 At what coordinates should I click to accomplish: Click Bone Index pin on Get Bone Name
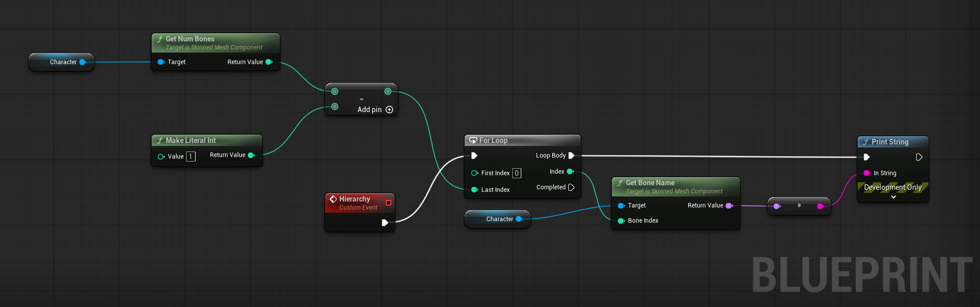pyautogui.click(x=621, y=221)
